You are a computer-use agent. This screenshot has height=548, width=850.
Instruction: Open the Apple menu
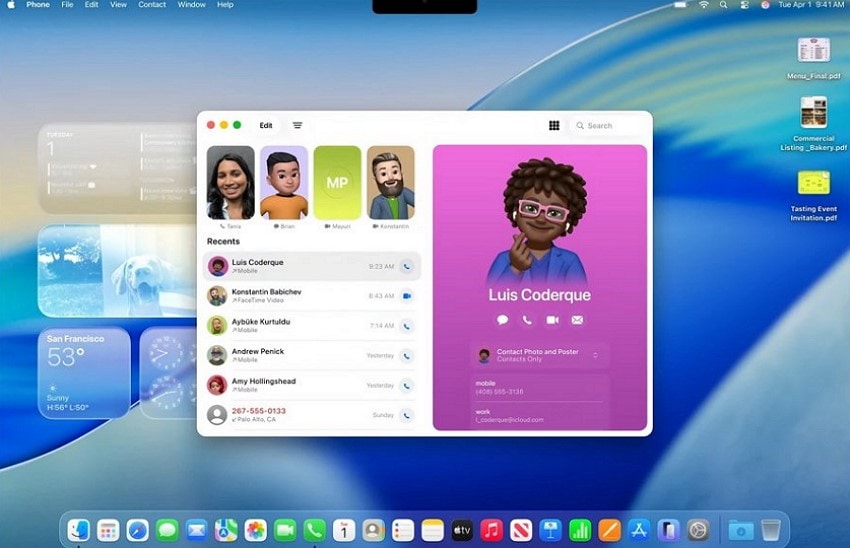(10, 4)
